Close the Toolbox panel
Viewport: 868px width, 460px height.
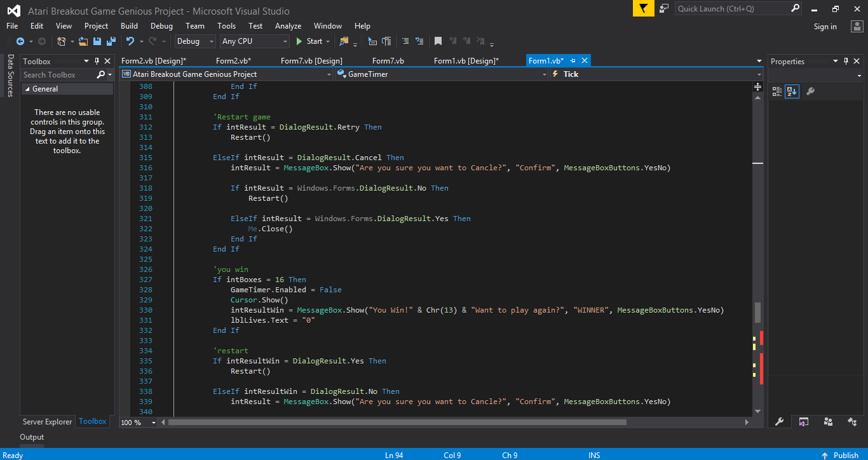pos(108,61)
